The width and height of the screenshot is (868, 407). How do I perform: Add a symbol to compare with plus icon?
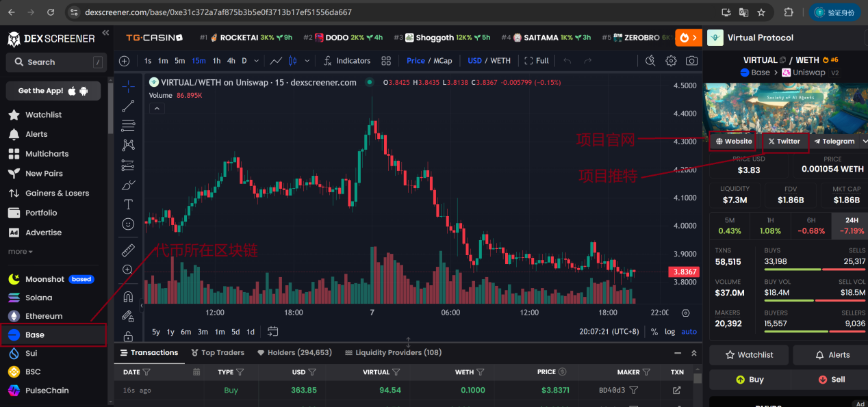[125, 61]
